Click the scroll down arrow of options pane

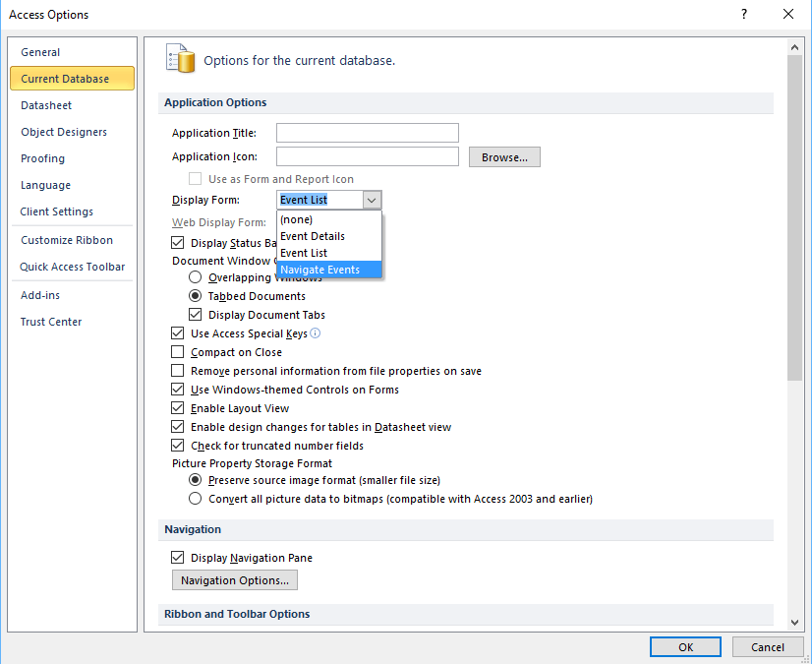click(x=795, y=621)
